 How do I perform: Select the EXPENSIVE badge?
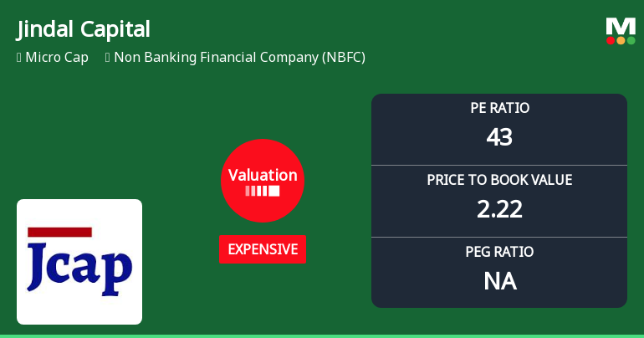click(263, 249)
